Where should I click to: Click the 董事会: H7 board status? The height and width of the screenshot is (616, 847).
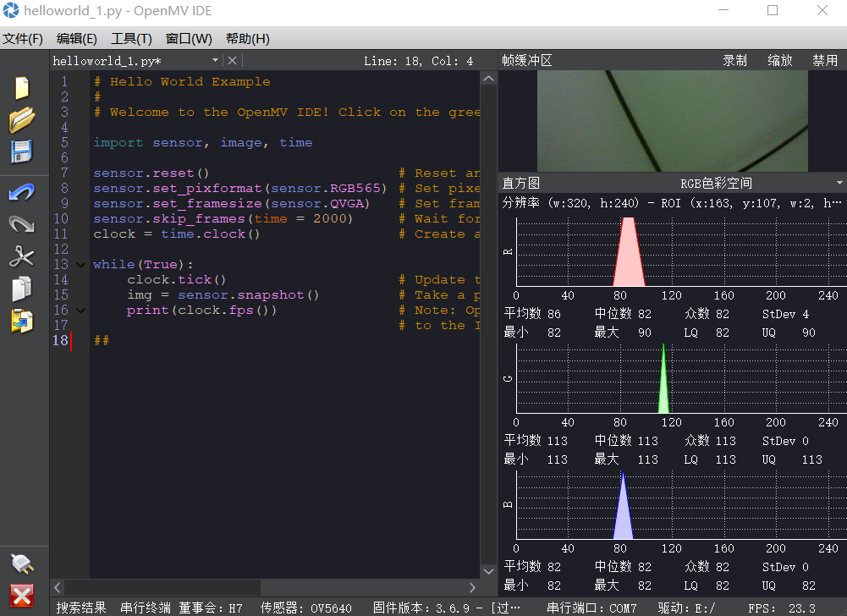coord(211,608)
